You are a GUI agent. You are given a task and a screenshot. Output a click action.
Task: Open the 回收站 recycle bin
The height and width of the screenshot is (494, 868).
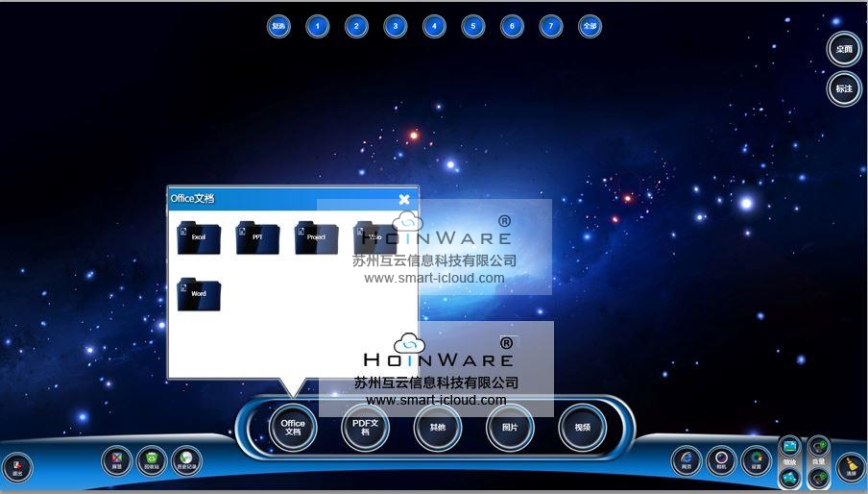pos(152,460)
